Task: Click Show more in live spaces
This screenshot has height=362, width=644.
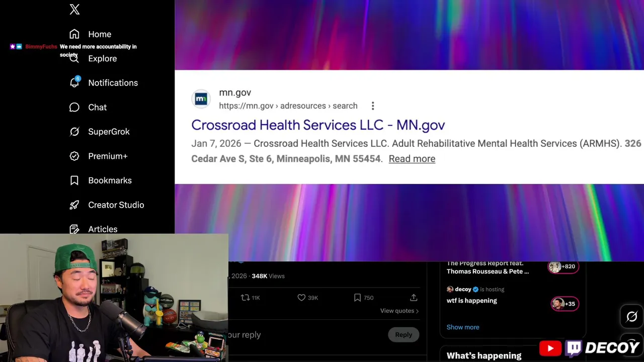Action: (463, 327)
